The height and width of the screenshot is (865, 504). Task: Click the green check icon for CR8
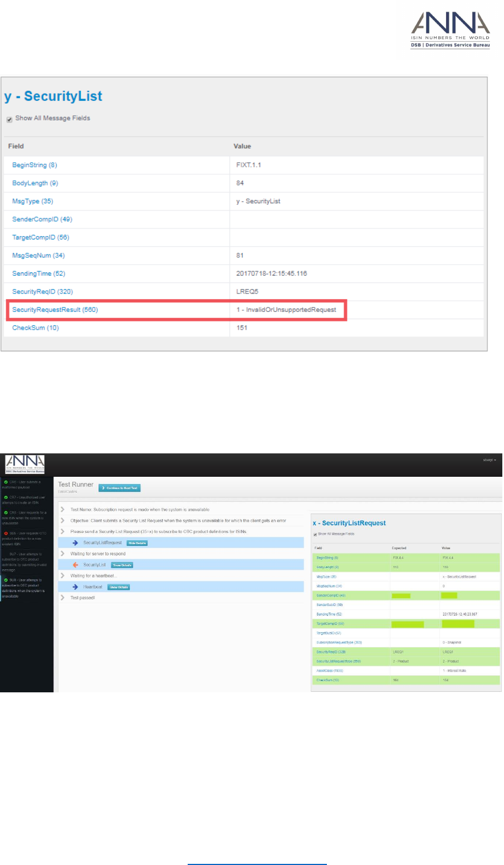pos(6,512)
